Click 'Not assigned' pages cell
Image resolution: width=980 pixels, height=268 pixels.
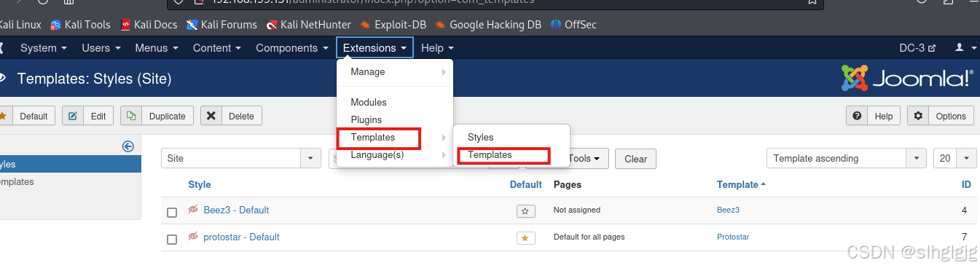point(577,210)
